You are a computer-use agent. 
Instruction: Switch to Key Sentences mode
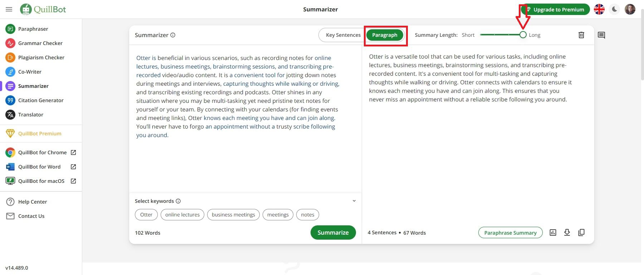pyautogui.click(x=343, y=35)
